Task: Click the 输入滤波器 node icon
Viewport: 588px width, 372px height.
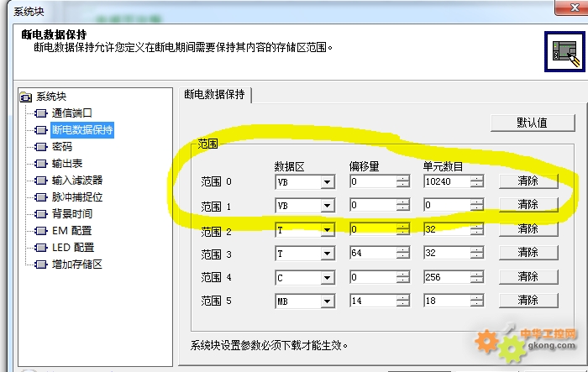Action: tap(40, 181)
